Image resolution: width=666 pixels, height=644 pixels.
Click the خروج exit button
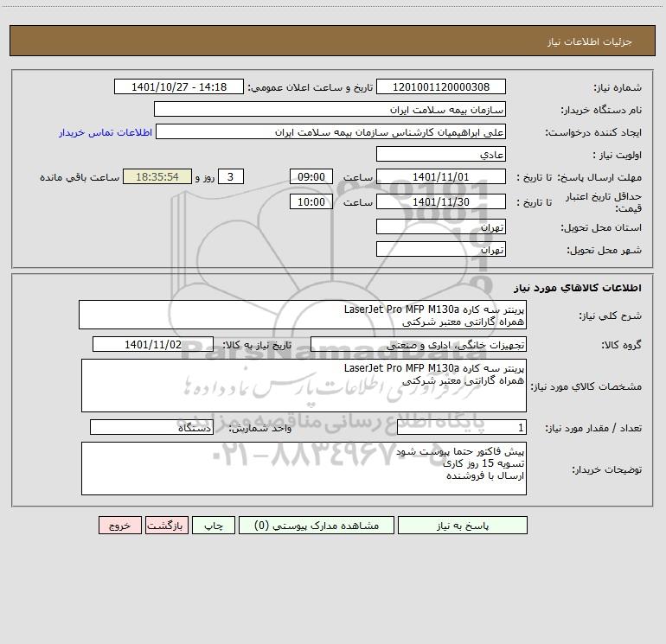coord(119,526)
